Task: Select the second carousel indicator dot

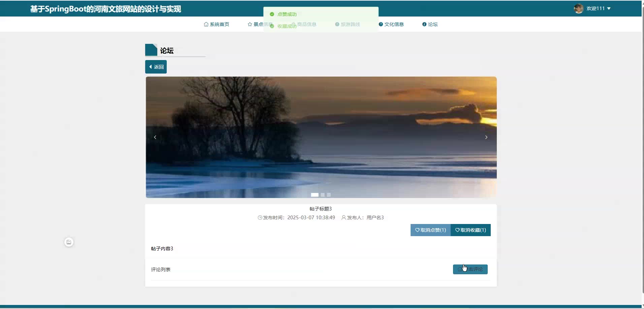Action: [x=323, y=195]
